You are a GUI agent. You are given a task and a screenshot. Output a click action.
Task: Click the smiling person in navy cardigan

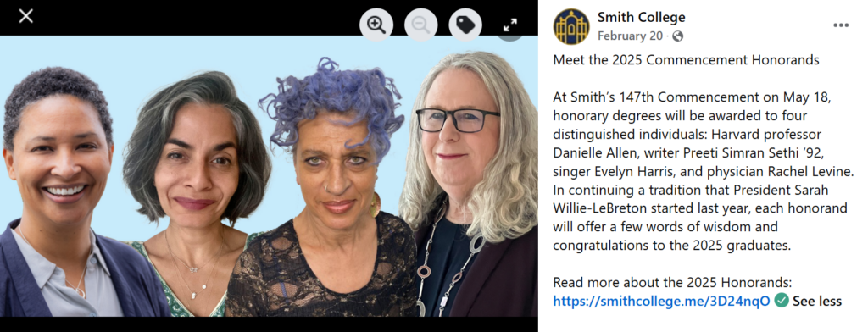point(61,194)
